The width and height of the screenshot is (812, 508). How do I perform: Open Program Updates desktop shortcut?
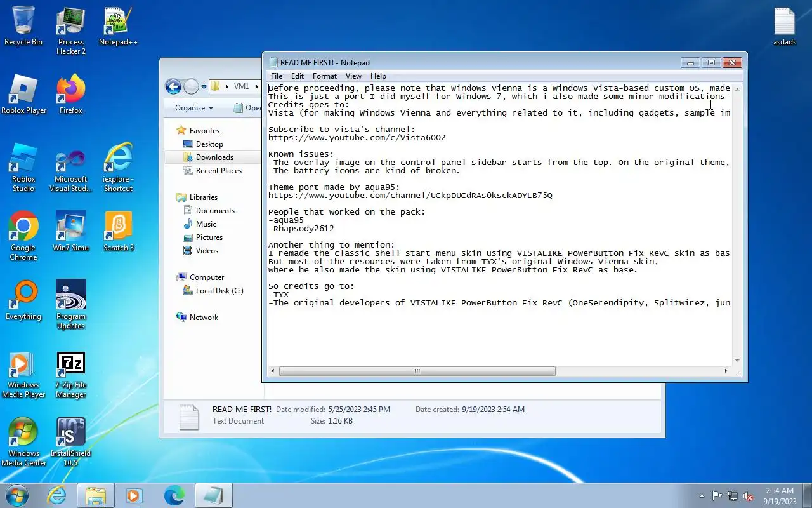[71, 305]
